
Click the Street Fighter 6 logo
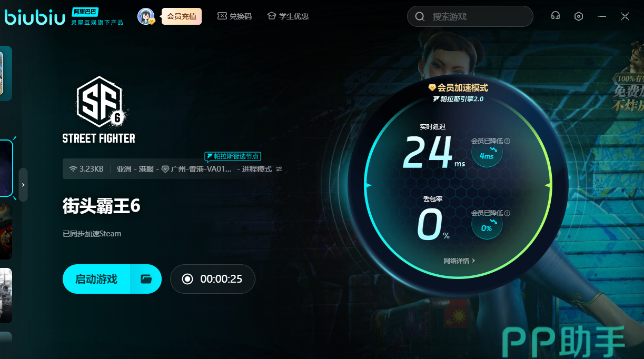coord(99,109)
